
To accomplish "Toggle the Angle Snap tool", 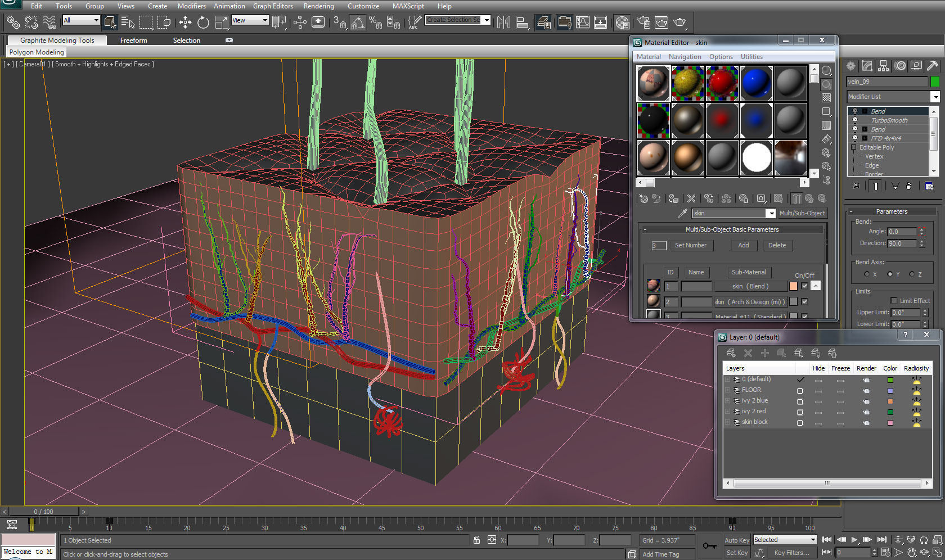I will (x=358, y=22).
